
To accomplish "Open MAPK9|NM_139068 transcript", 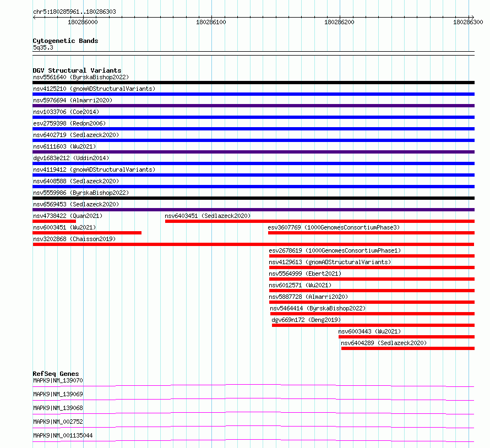I will click(58, 408).
